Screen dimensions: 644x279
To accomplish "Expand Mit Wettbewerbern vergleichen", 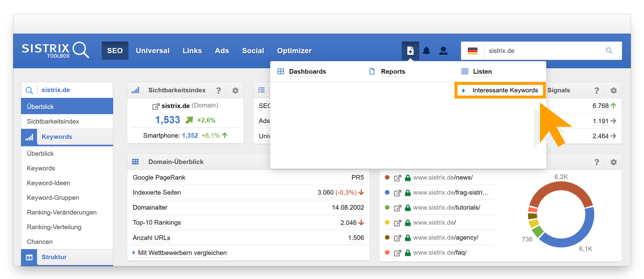I will [182, 253].
